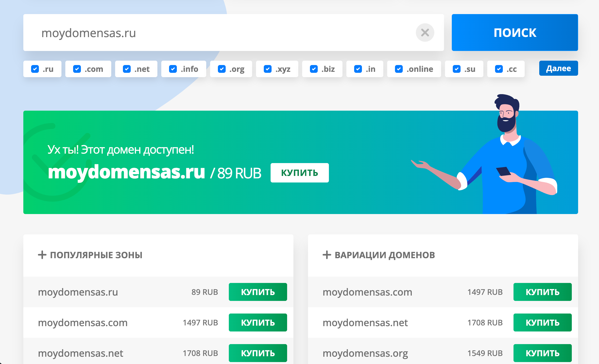
Task: Toggle the .online zone checkbox
Action: tap(399, 69)
